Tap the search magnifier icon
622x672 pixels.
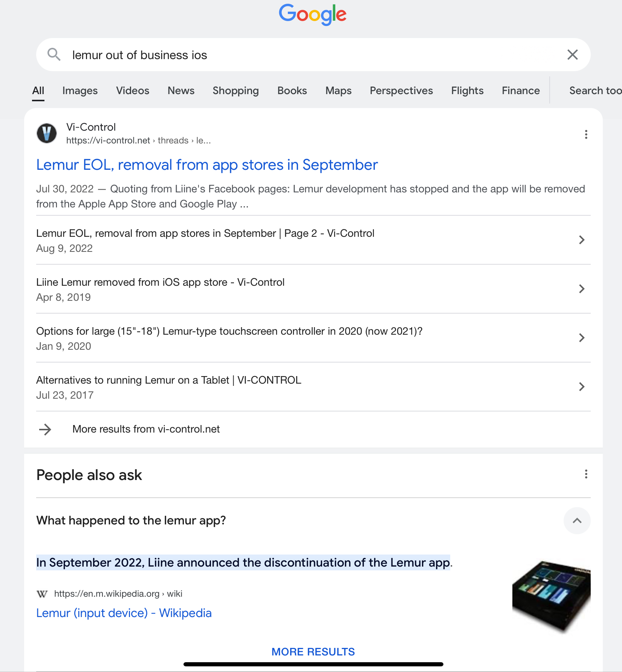[54, 55]
